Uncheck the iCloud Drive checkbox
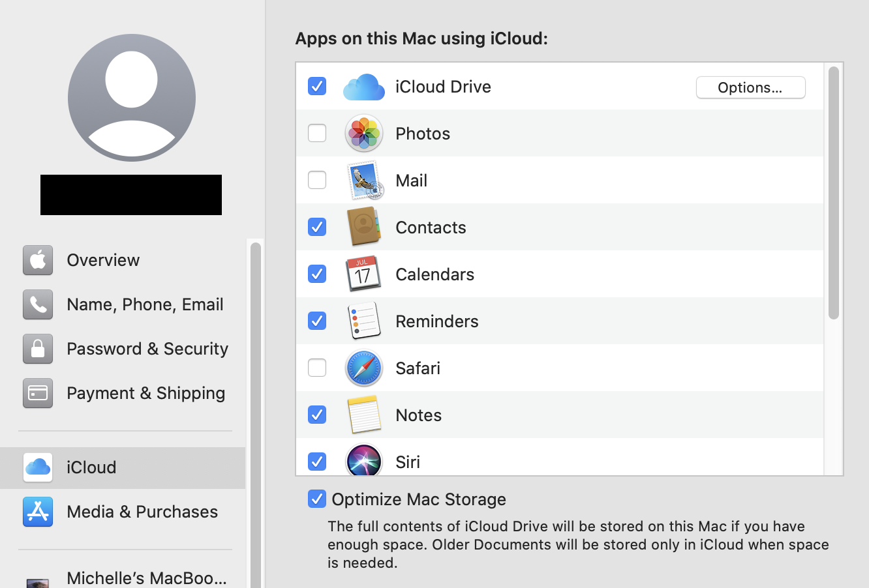Viewport: 869px width, 588px height. click(x=317, y=86)
